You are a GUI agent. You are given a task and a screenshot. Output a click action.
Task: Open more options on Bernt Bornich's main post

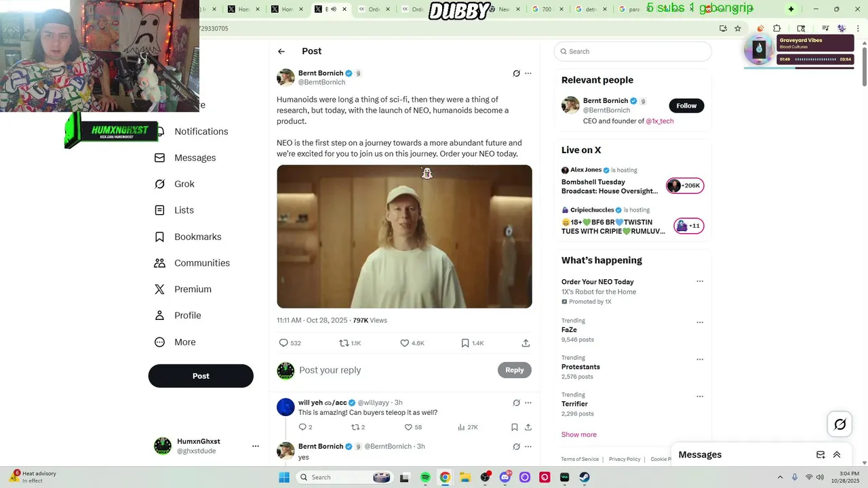tap(528, 73)
